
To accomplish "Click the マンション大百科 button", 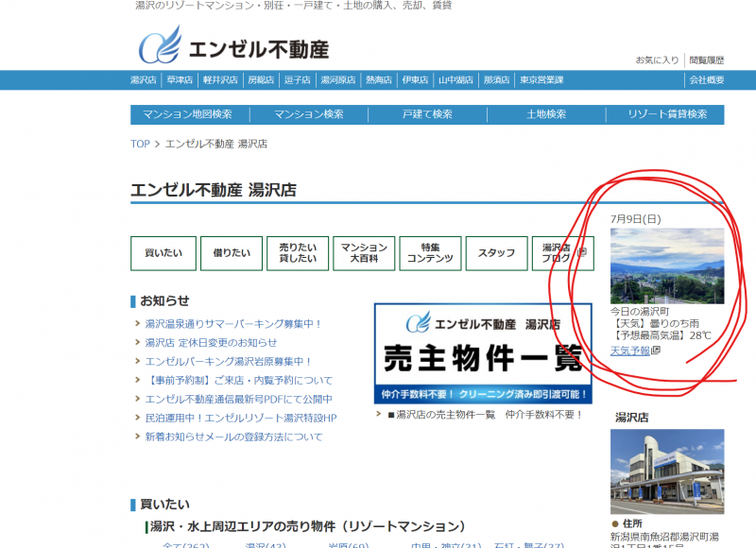I will pos(364,253).
